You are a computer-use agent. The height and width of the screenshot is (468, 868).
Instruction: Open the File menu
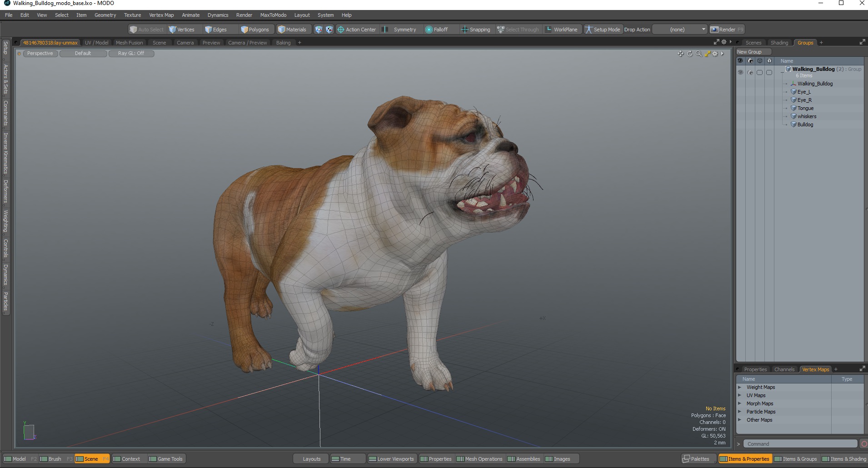tap(9, 15)
